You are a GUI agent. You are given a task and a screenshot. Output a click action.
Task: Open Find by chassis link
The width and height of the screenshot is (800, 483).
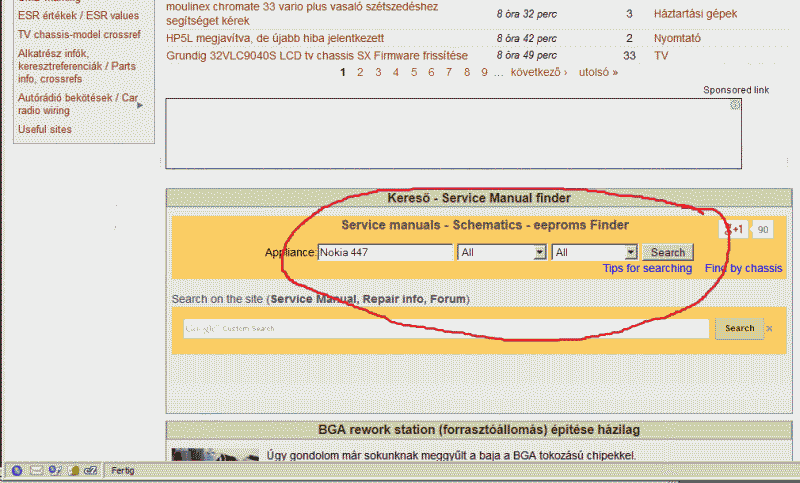pos(743,268)
